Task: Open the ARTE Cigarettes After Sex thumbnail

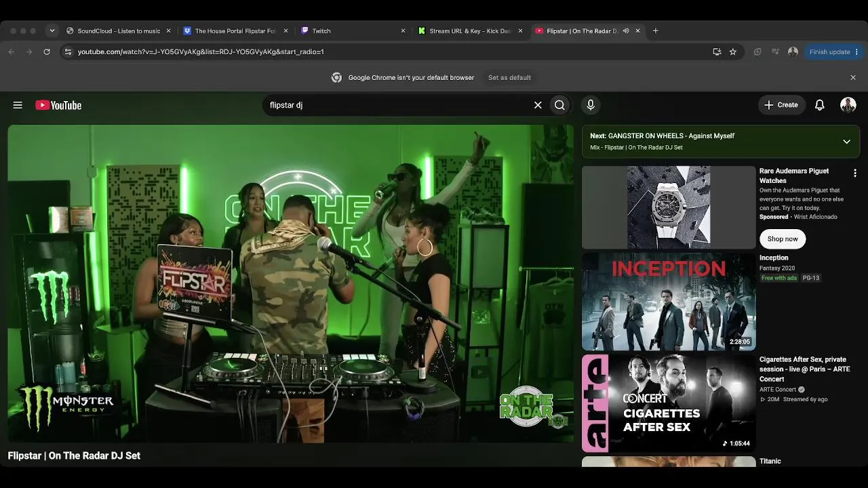Action: [x=669, y=403]
